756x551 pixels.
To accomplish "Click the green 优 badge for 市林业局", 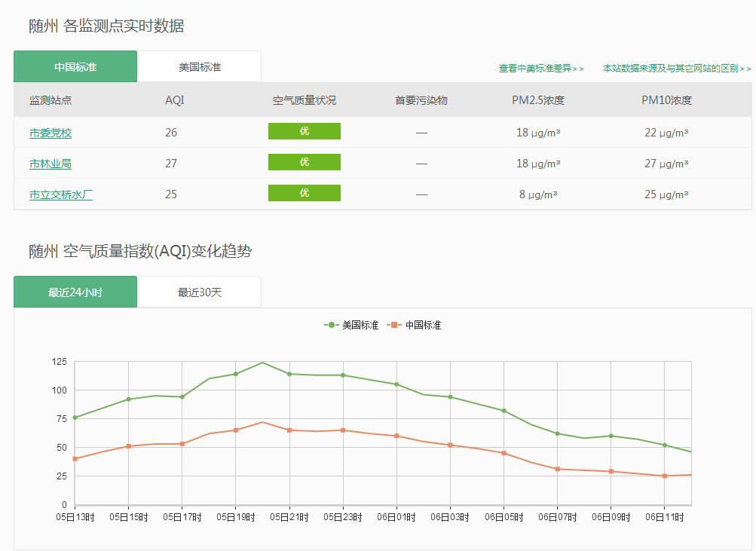I will tap(305, 163).
